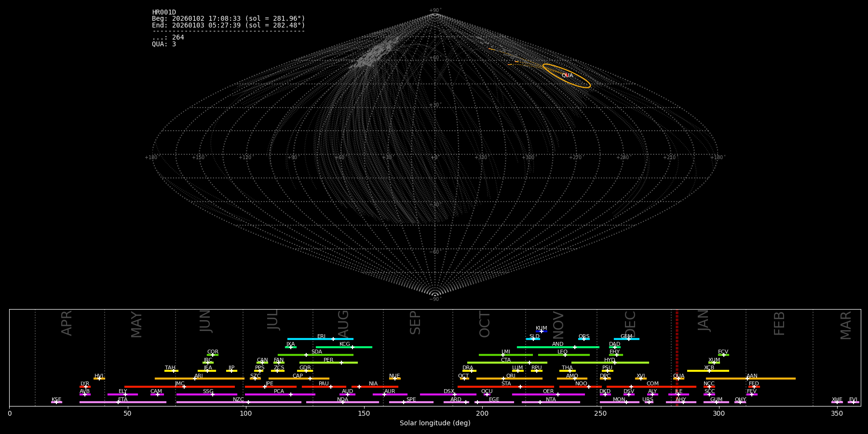
Task: Click the red dashed current solar longitude line
Action: click(x=677, y=357)
